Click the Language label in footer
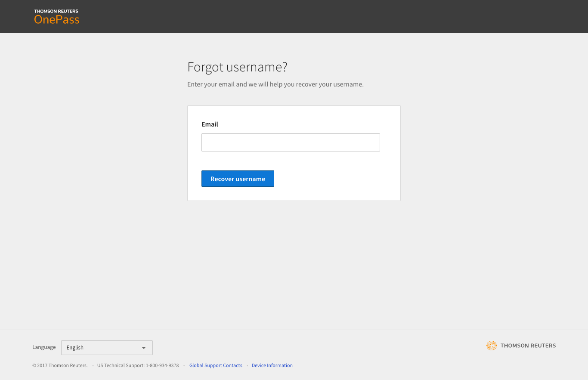This screenshot has width=588, height=380. (44, 347)
